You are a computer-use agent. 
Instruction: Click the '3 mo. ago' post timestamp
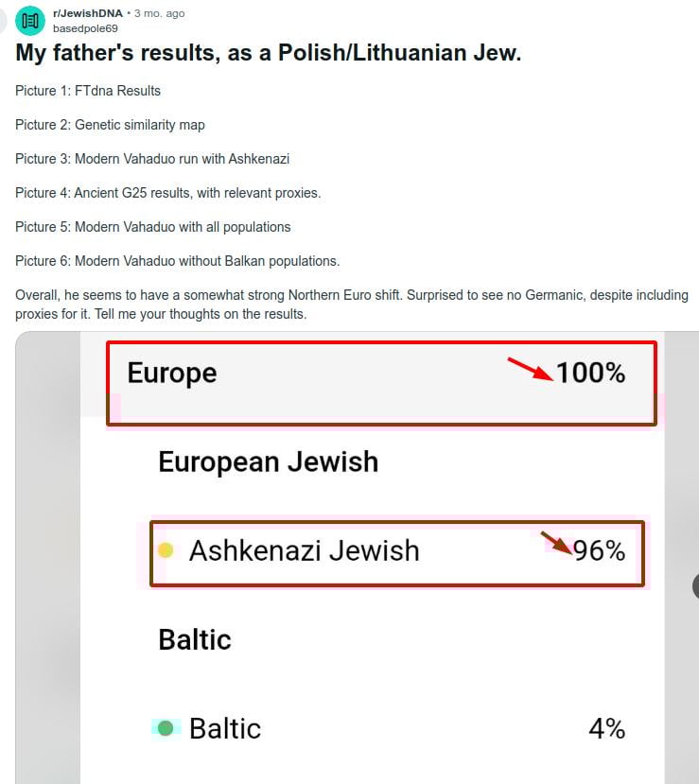click(x=160, y=13)
